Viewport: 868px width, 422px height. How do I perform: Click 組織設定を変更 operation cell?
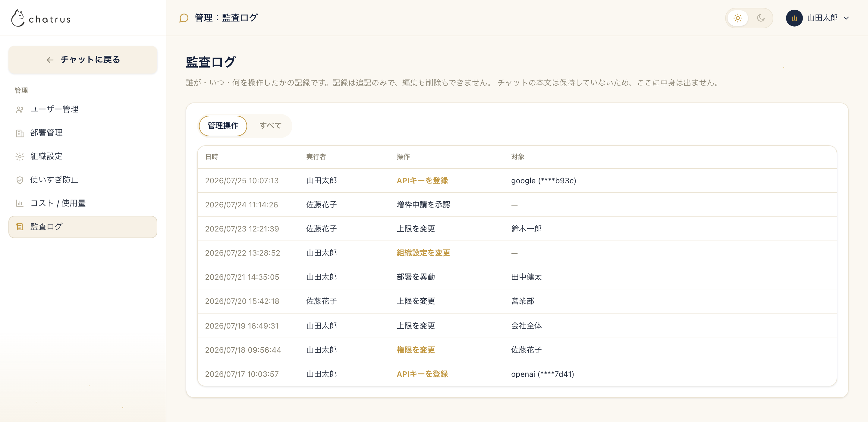click(423, 253)
